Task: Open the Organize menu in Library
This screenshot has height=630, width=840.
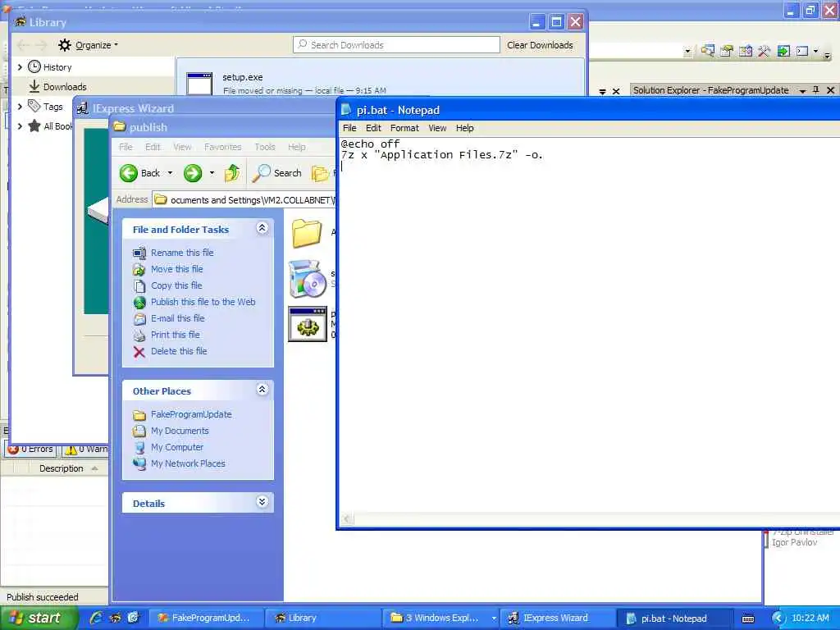Action: (x=89, y=45)
